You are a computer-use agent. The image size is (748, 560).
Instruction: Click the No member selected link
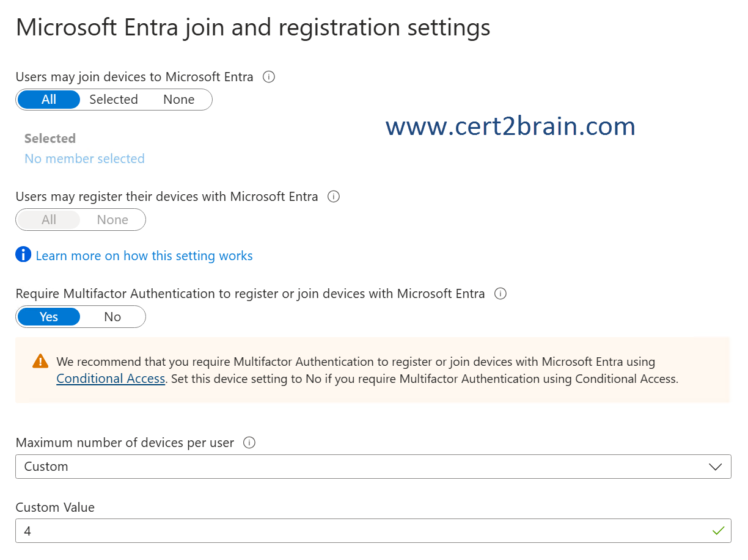[84, 159]
